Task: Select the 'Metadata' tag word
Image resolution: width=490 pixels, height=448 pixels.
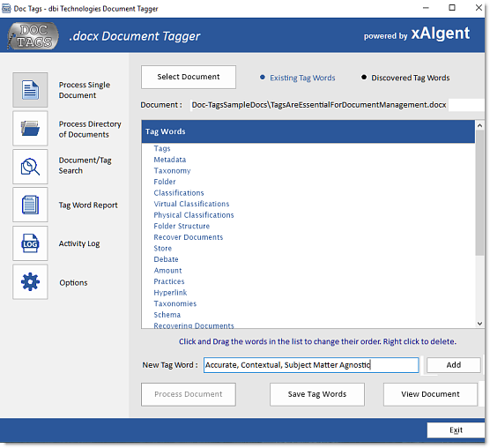Action: point(170,160)
